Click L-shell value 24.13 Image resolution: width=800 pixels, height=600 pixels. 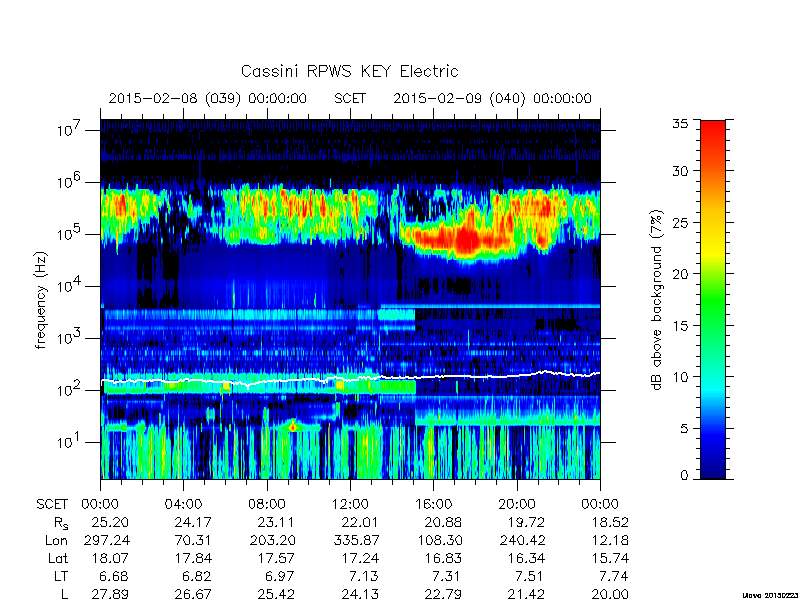click(x=360, y=594)
